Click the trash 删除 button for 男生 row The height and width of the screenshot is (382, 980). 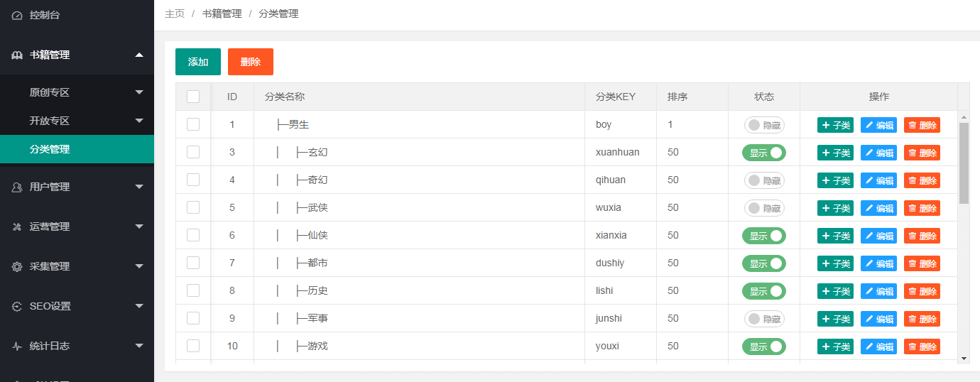tap(922, 125)
